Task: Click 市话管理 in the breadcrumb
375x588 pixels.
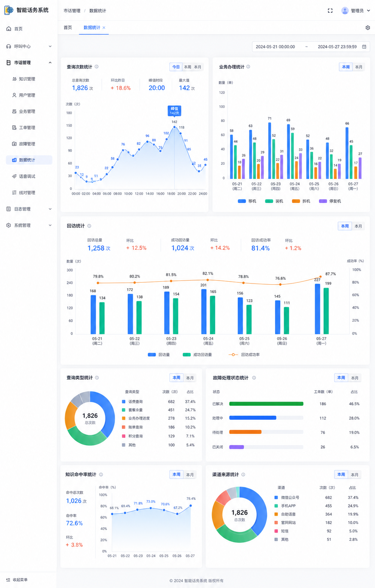Action: (72, 11)
